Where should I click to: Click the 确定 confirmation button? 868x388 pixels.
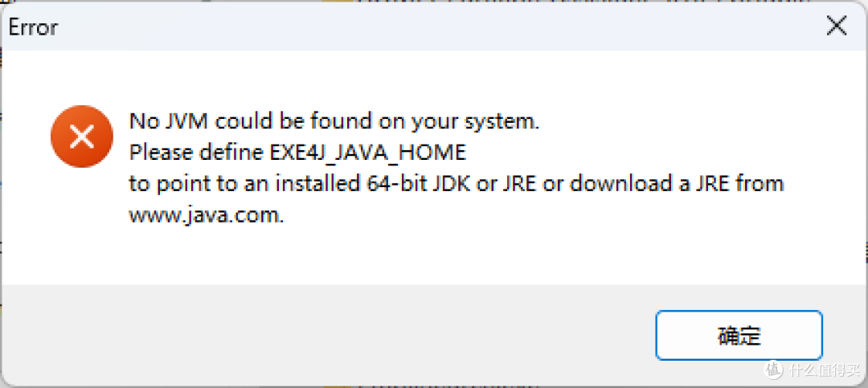pos(739,336)
